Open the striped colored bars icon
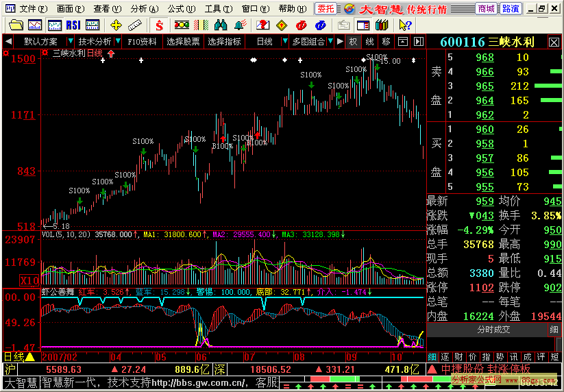This screenshot has height=392, width=564. pyautogui.click(x=201, y=25)
